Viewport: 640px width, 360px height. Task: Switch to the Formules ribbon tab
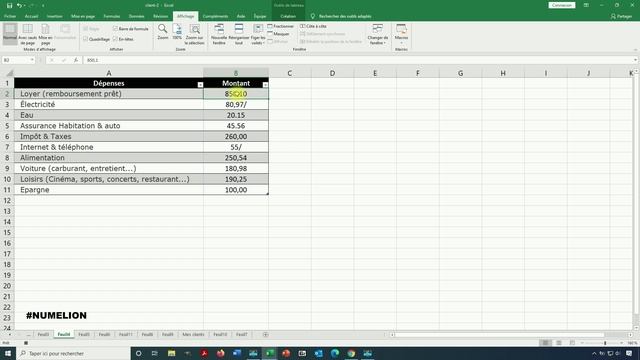click(111, 16)
